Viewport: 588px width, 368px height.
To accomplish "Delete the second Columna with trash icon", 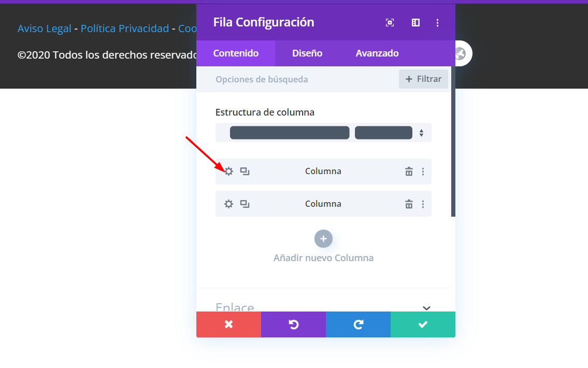I will (x=409, y=204).
